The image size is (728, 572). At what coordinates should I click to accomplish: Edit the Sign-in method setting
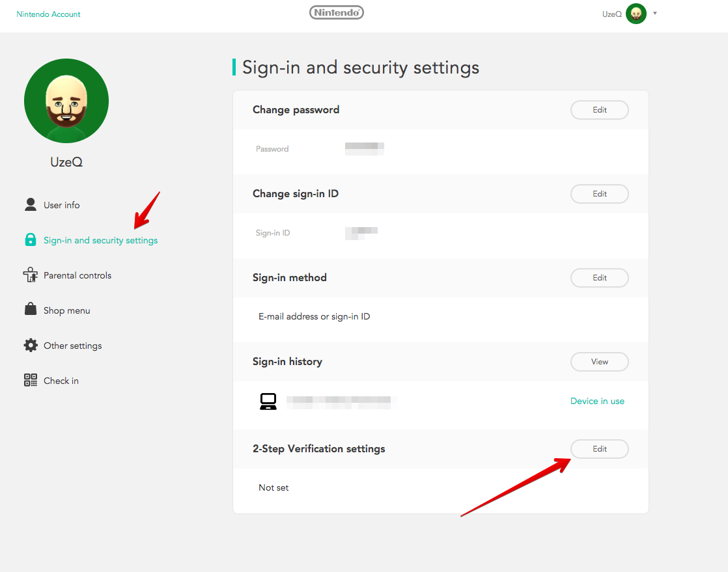point(599,278)
